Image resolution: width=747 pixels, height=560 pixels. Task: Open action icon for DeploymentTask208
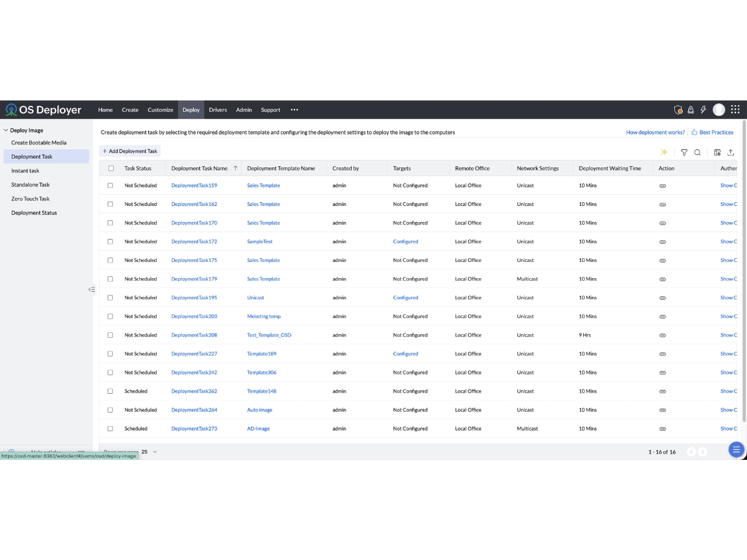point(662,335)
